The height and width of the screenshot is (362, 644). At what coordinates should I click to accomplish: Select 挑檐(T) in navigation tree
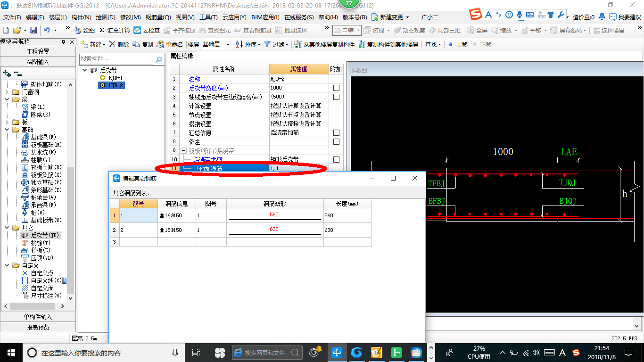pyautogui.click(x=36, y=243)
